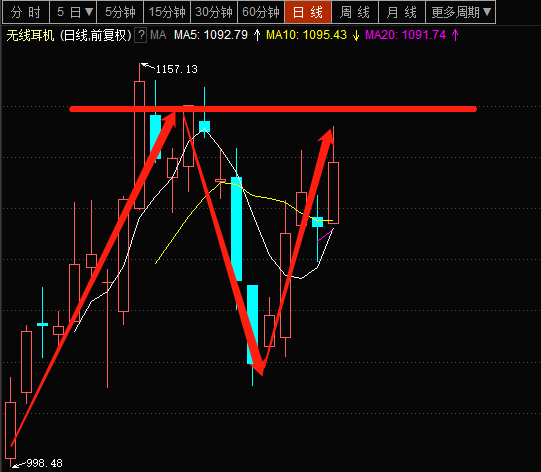Click the question mark help icon
The height and width of the screenshot is (472, 541).
(x=141, y=35)
